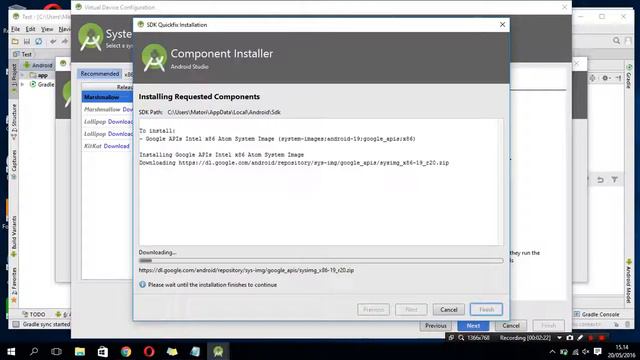
Task: Click the search magnifier in Android Studio toolbar
Action: 616,40
